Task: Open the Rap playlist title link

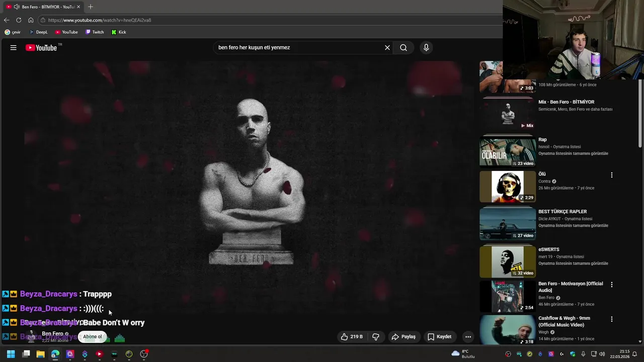Action: [x=542, y=140]
